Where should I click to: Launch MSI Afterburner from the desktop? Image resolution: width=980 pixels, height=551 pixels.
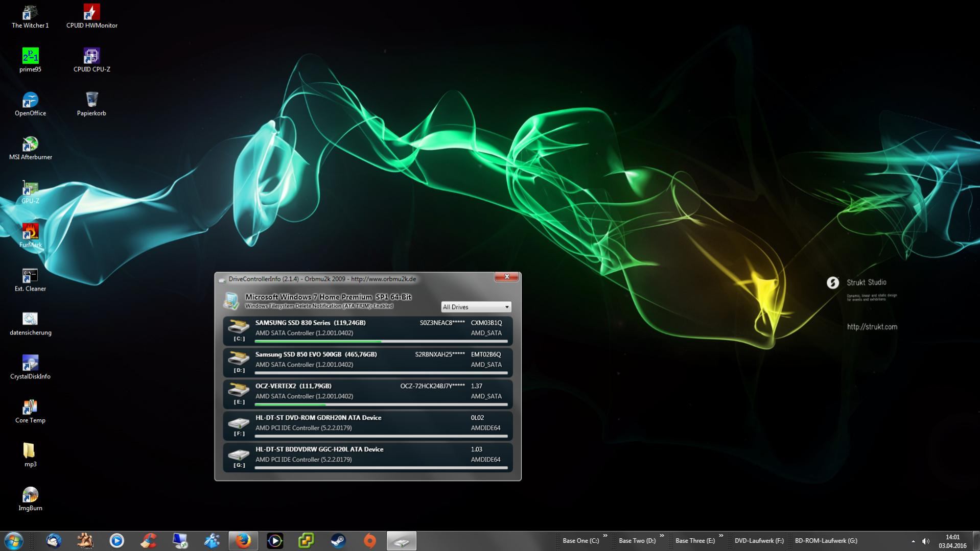(30, 148)
